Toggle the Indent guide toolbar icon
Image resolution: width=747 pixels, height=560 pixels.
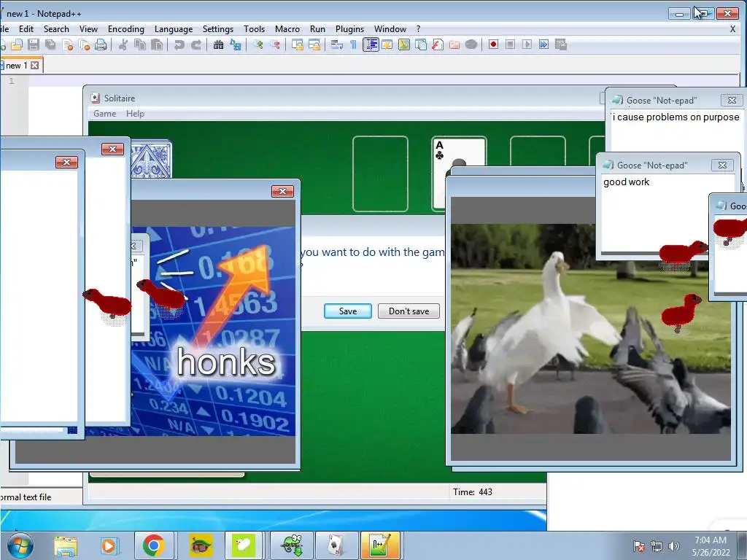(371, 44)
